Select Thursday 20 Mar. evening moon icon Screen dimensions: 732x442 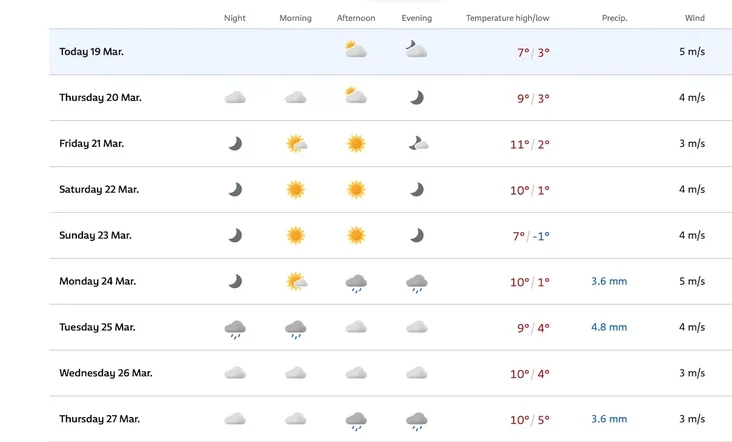point(417,98)
